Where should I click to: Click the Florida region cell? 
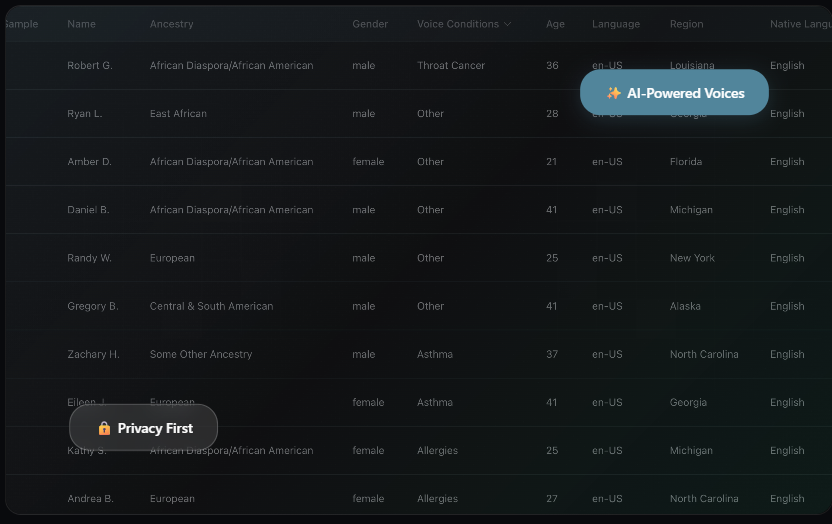click(x=686, y=162)
